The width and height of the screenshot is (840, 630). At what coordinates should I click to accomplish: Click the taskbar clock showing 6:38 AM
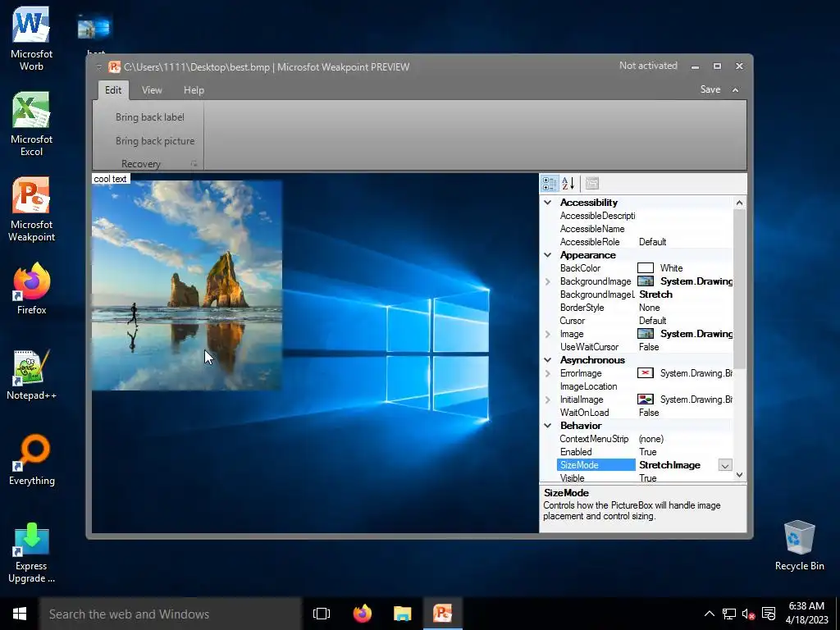point(807,613)
